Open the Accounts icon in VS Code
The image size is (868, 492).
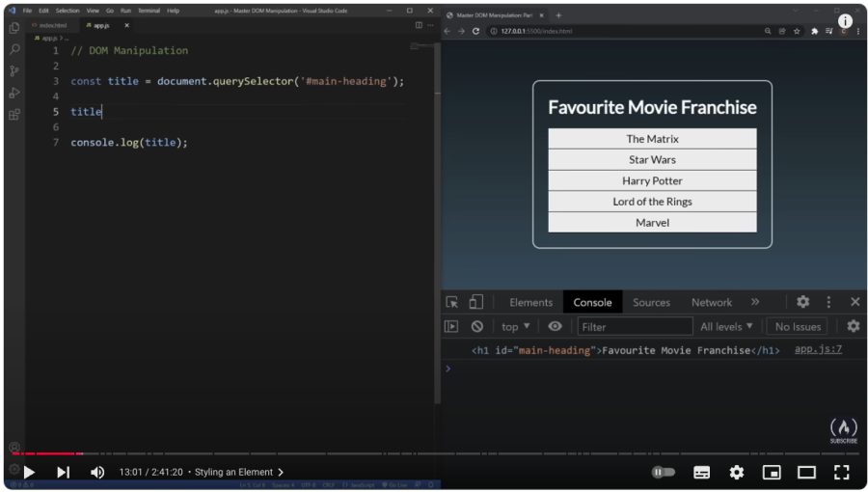point(14,448)
